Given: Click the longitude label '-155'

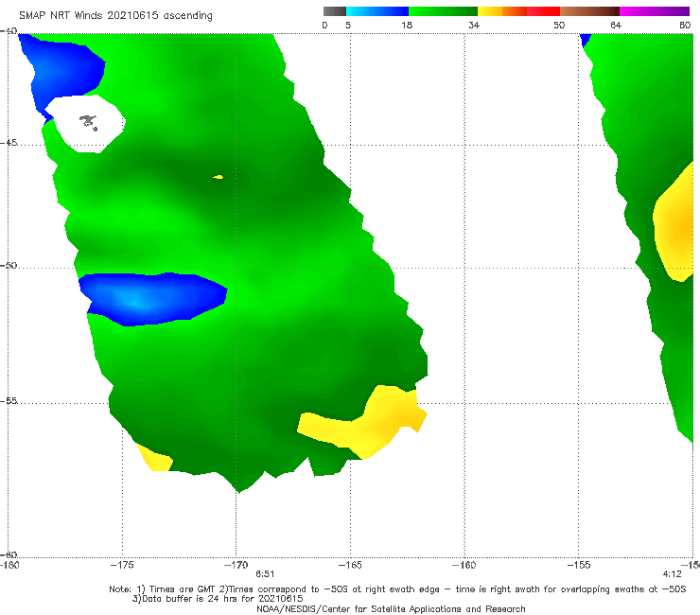Looking at the screenshot, I should pyautogui.click(x=578, y=565).
